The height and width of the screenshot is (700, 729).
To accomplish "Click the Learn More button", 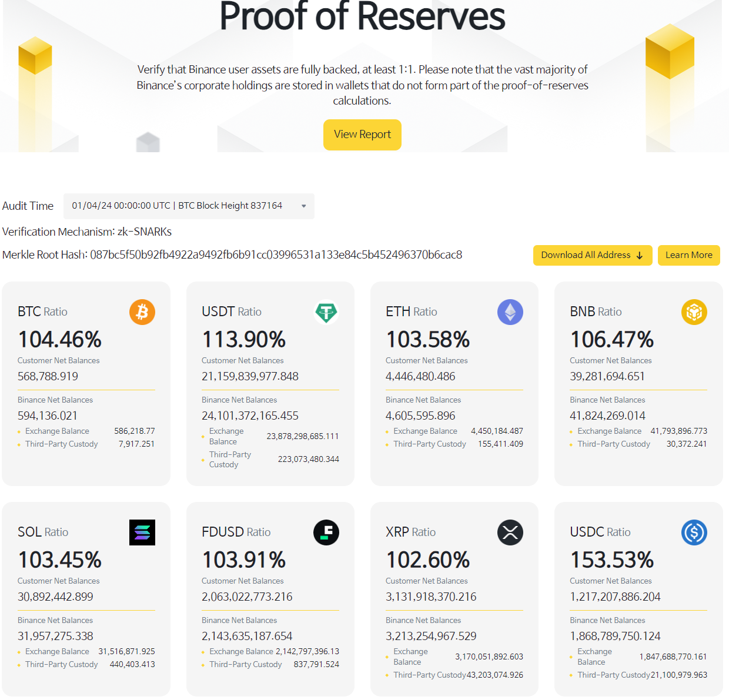I will pyautogui.click(x=689, y=255).
